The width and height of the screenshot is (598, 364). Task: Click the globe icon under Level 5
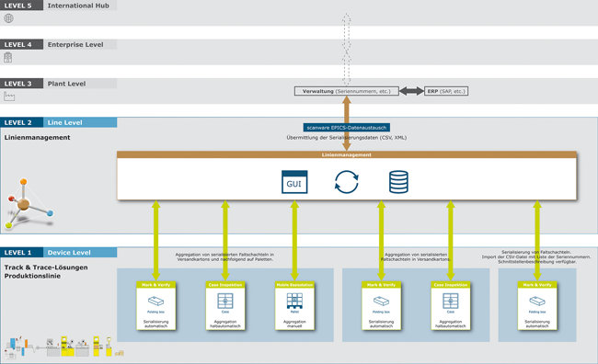[x=8, y=17]
